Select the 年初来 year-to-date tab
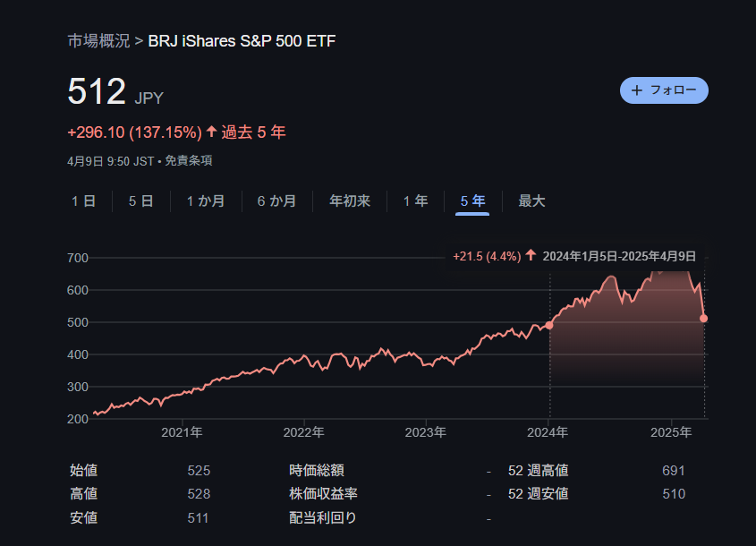This screenshot has width=756, height=546. point(349,201)
